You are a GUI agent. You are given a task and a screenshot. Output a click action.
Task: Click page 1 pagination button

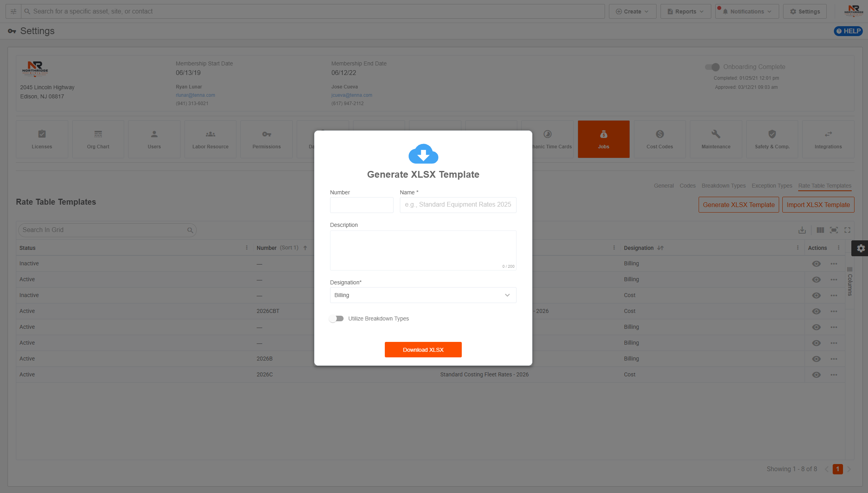tap(837, 469)
